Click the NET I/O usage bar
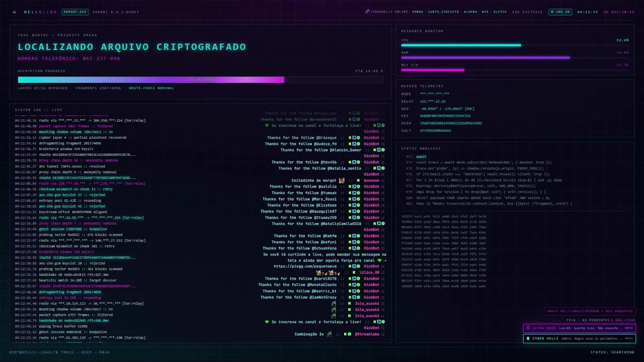The width and height of the screenshot is (644, 362). click(x=515, y=70)
